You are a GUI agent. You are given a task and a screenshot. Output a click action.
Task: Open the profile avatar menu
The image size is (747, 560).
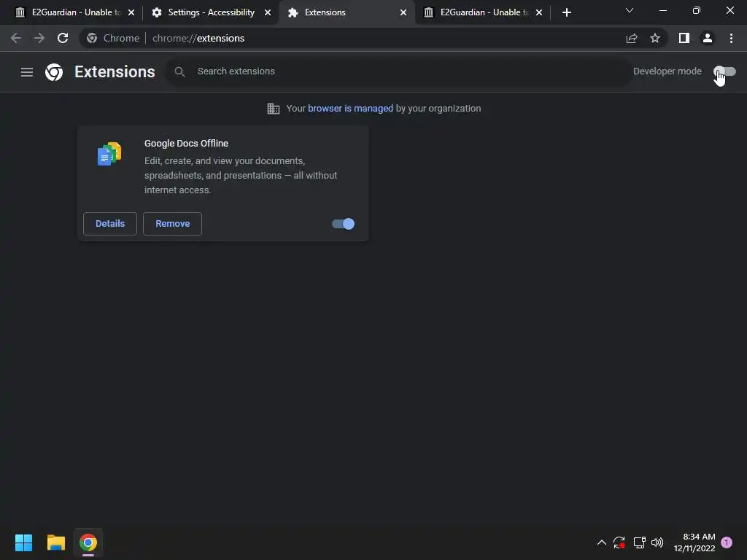click(708, 38)
